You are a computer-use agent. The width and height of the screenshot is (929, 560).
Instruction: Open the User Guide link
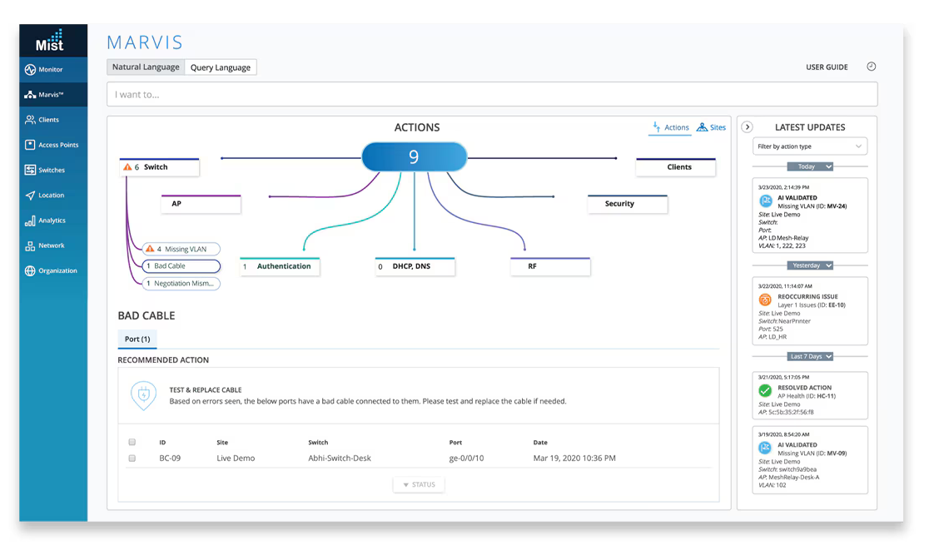coord(827,67)
